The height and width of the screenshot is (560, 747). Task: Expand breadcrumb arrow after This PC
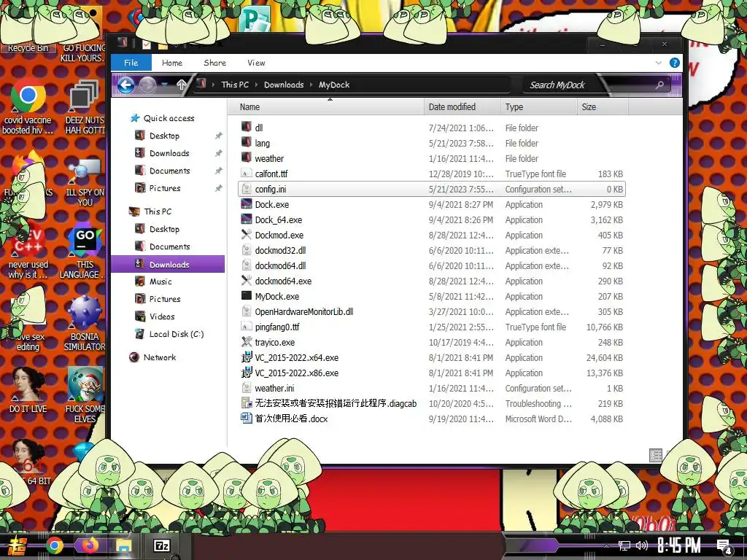256,85
